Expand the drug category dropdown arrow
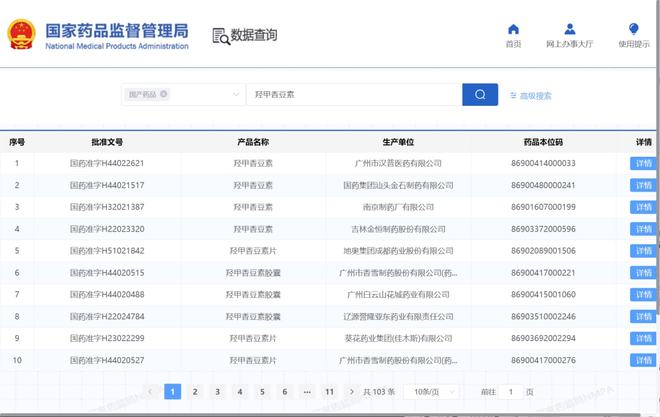The height and width of the screenshot is (417, 660). (x=236, y=95)
